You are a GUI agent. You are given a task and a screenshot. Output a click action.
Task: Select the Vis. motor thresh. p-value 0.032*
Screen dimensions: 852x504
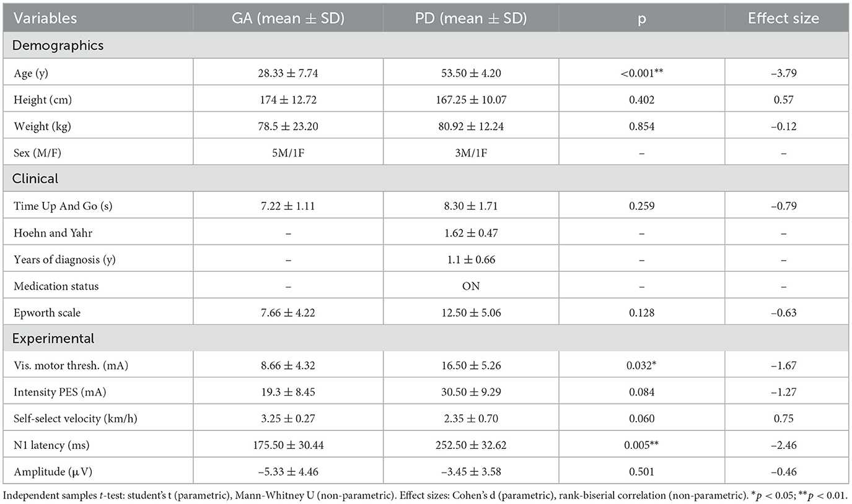coord(641,365)
